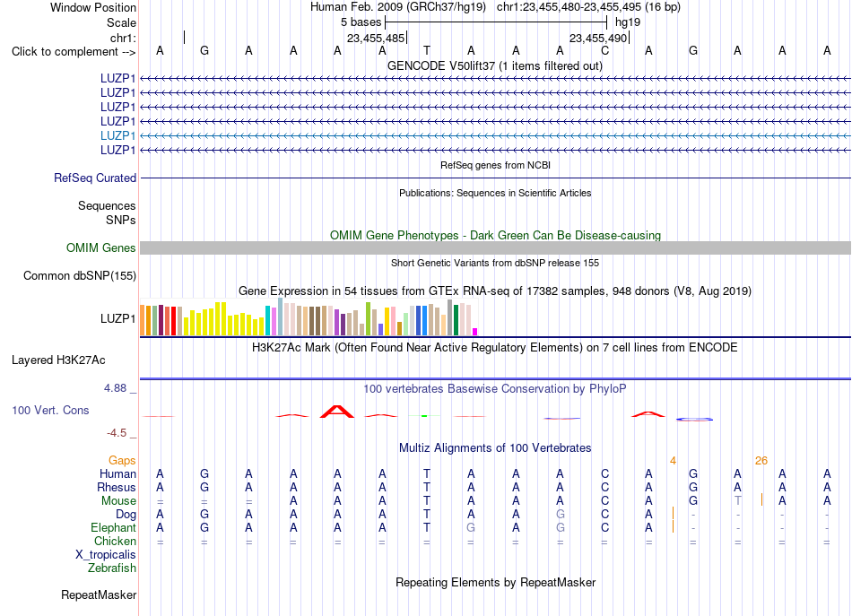Viewport: 852px width, 616px height.
Task: Click the gray OMIM Genes item bar
Action: click(x=495, y=247)
